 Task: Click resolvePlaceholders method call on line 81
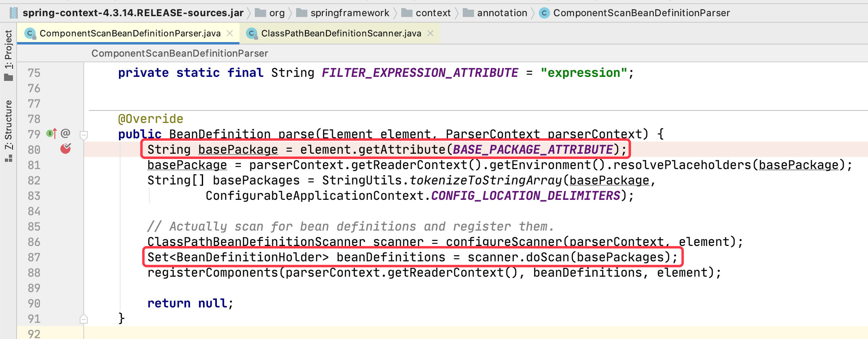click(x=682, y=165)
